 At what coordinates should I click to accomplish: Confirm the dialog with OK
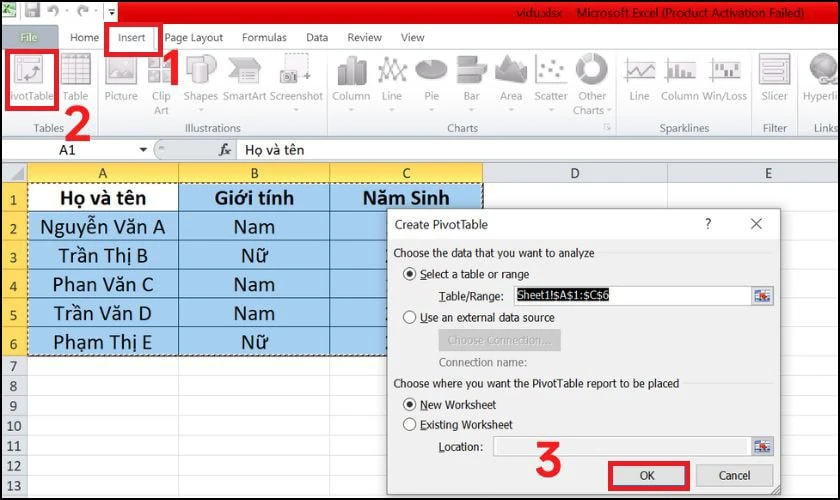coord(647,475)
